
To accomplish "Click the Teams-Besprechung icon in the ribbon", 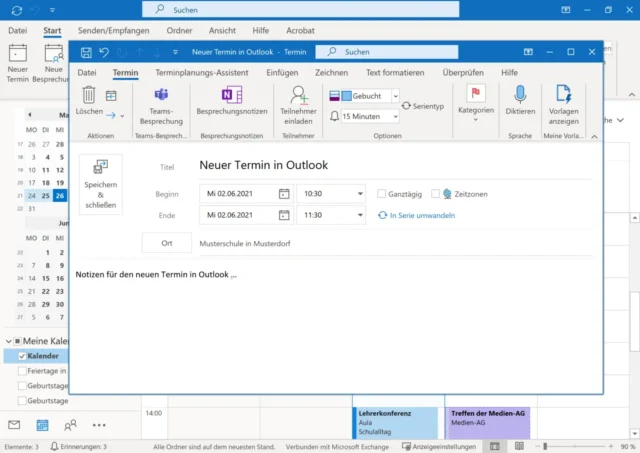I will pos(160,95).
